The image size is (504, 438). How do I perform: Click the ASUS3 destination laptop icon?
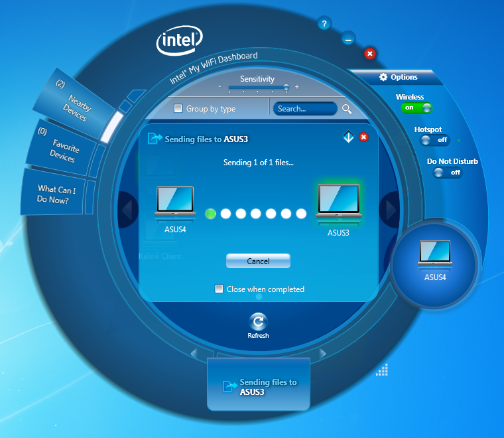click(338, 202)
